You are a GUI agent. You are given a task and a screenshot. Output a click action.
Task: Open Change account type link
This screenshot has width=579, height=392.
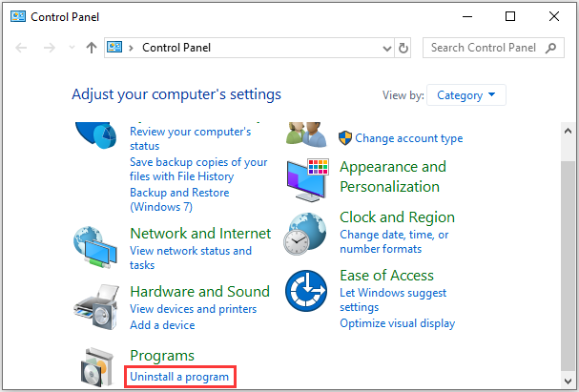pyautogui.click(x=408, y=138)
